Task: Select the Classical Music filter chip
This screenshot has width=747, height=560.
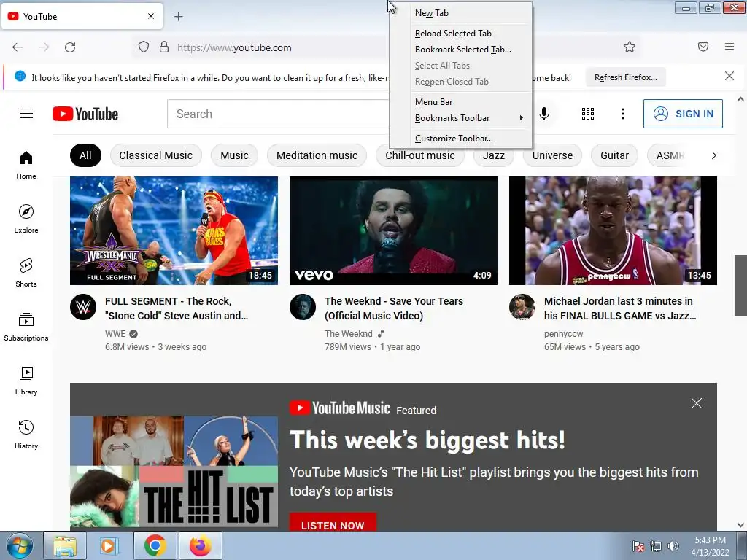Action: 156,155
